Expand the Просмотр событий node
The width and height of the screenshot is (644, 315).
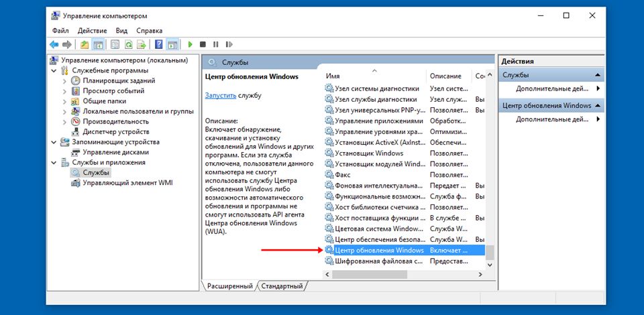pos(64,91)
